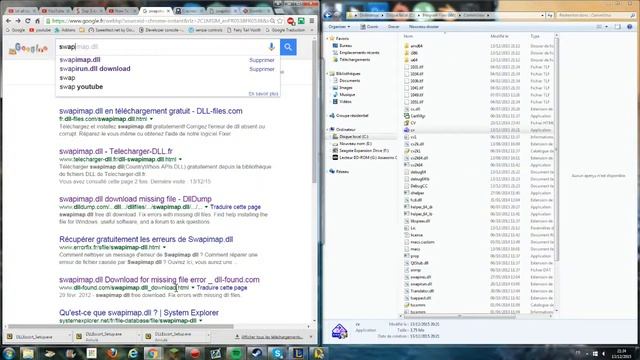The width and height of the screenshot is (640, 360).
Task: Close the Chrome downloads bar
Action: click(x=311, y=337)
